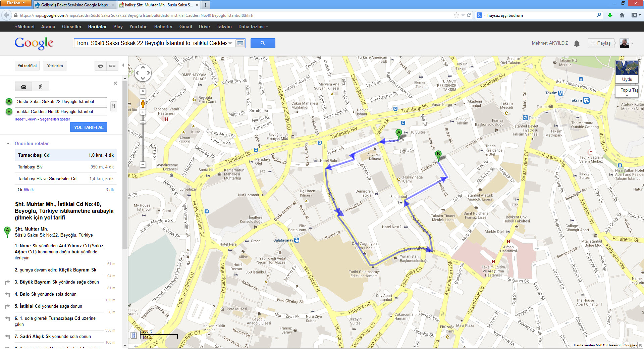Image resolution: width=644 pixels, height=349 pixels.
Task: Enable the Toplu Taş transit layer
Action: click(x=627, y=90)
